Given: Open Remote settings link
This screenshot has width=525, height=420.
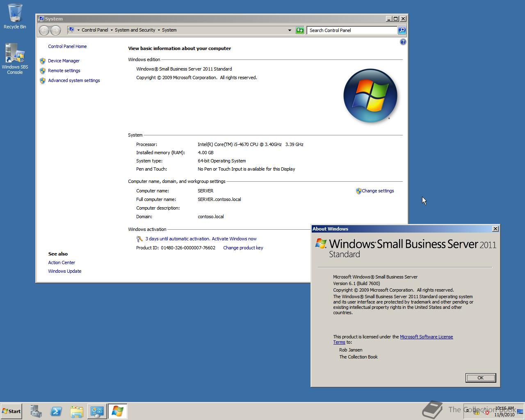Looking at the screenshot, I should click(x=64, y=71).
